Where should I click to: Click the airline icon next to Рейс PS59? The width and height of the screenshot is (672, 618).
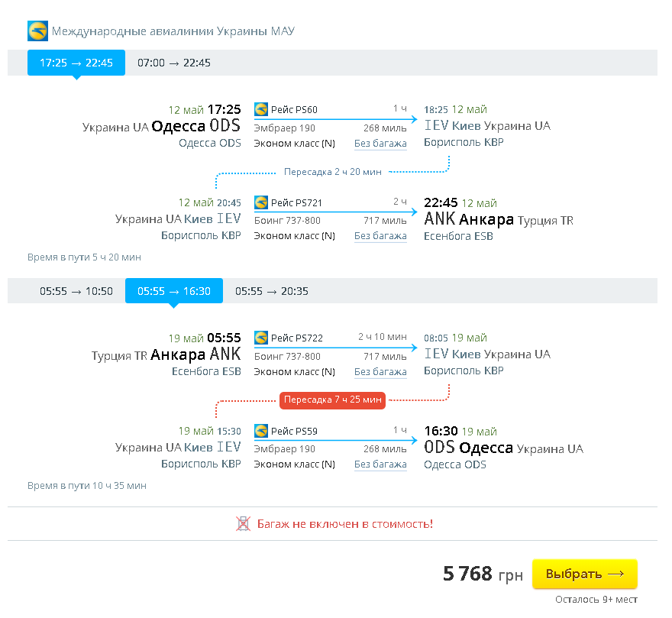[261, 431]
